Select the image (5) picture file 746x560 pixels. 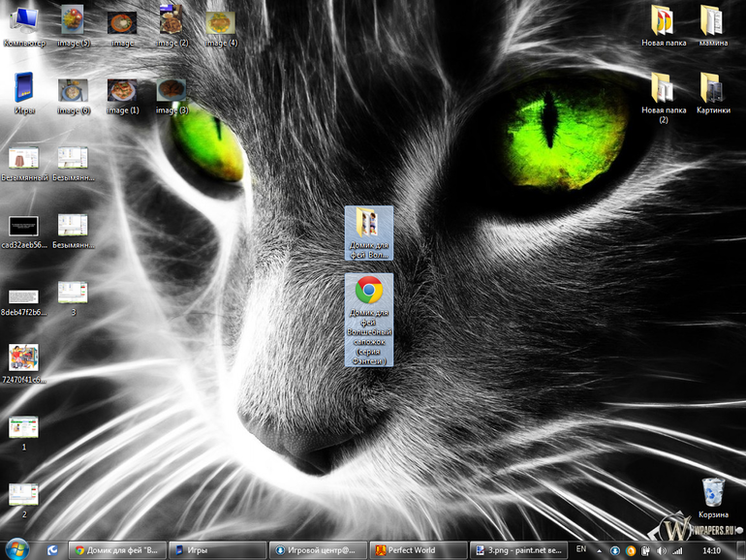pos(73,27)
